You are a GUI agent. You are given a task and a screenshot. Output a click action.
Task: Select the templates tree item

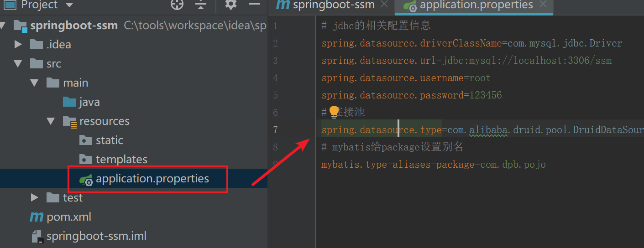coord(121,159)
